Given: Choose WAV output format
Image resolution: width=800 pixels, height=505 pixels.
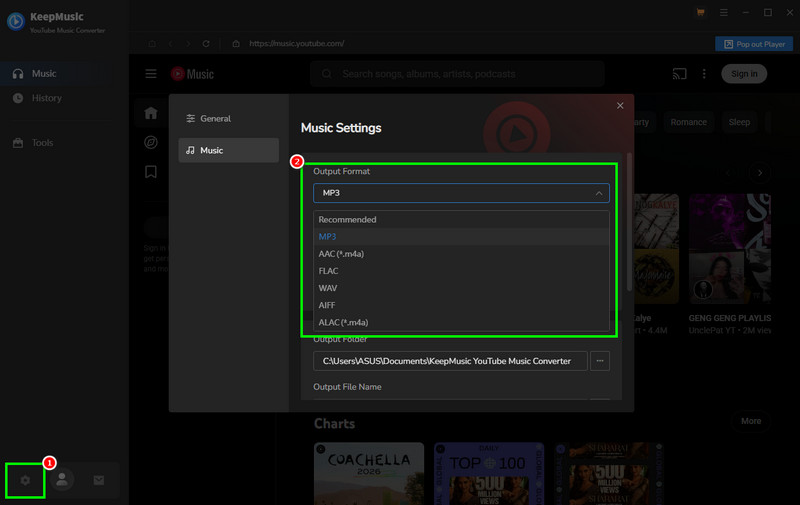Looking at the screenshot, I should (461, 288).
